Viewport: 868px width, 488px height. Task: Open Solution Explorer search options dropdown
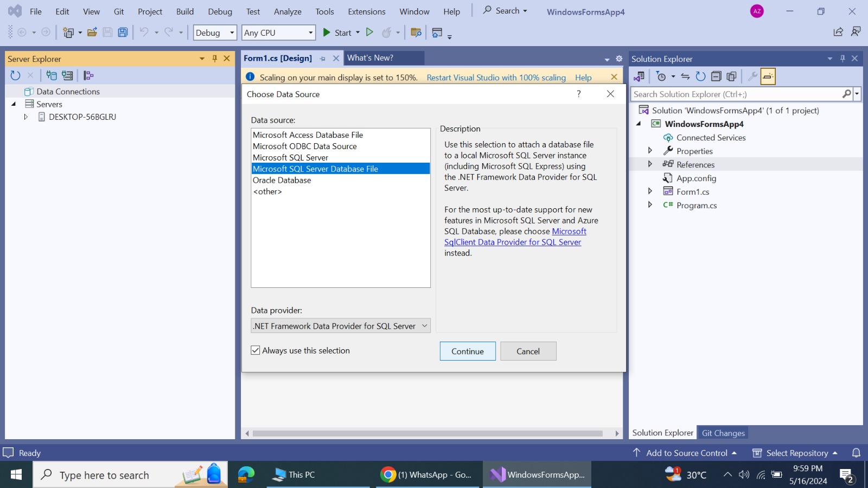(857, 94)
